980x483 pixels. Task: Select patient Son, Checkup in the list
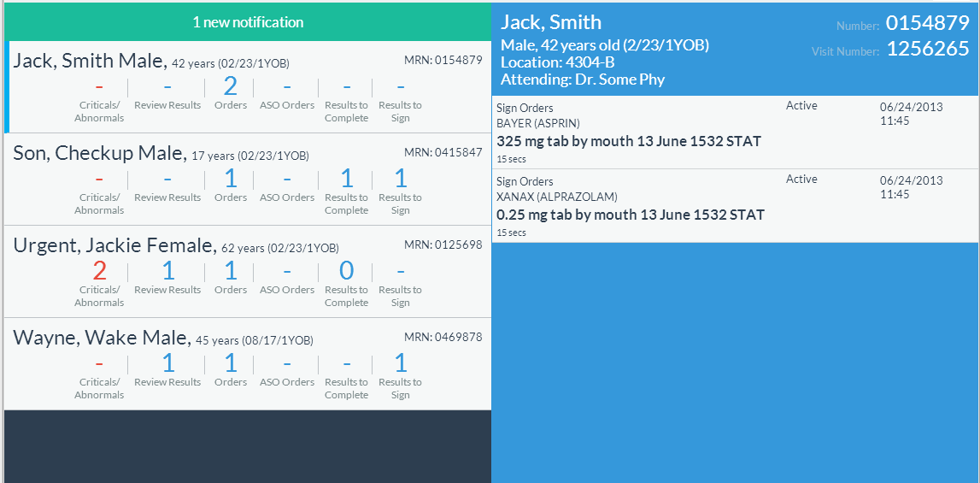(x=99, y=153)
